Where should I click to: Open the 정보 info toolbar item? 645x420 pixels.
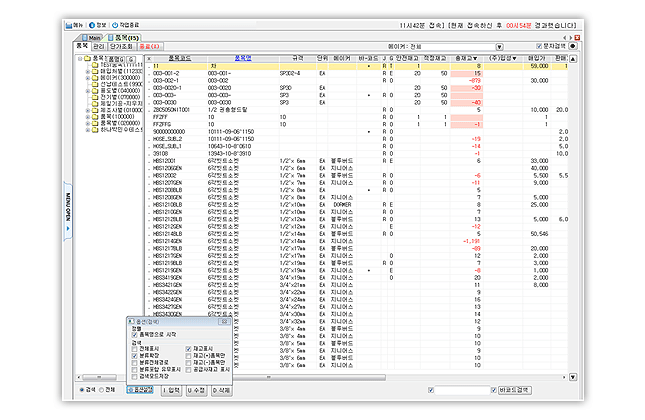(x=98, y=25)
